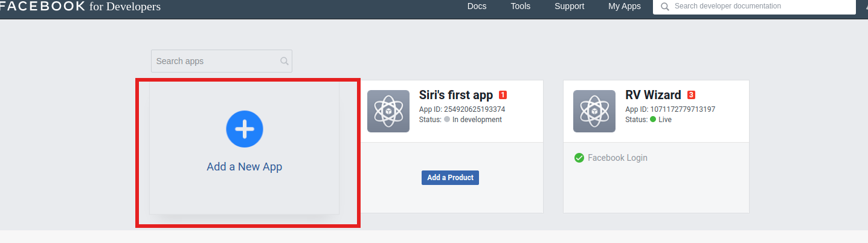
Task: Open the Support menu
Action: 570,7
